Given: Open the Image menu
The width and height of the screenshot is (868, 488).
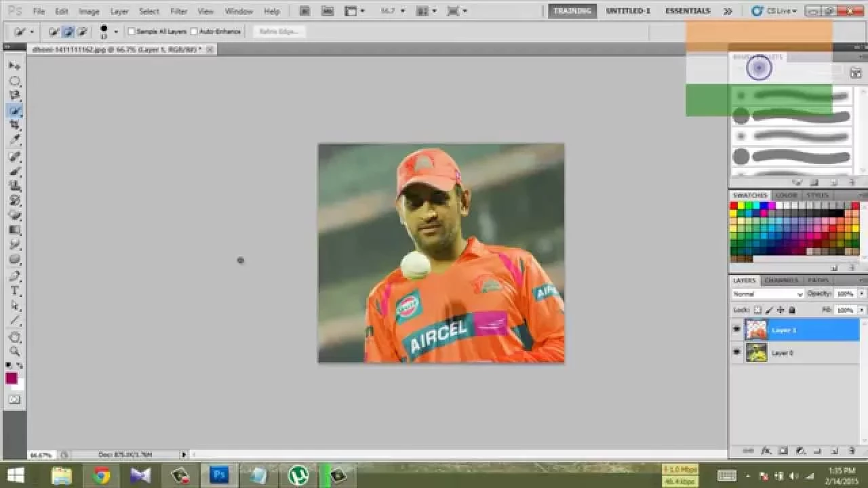Looking at the screenshot, I should tap(89, 12).
